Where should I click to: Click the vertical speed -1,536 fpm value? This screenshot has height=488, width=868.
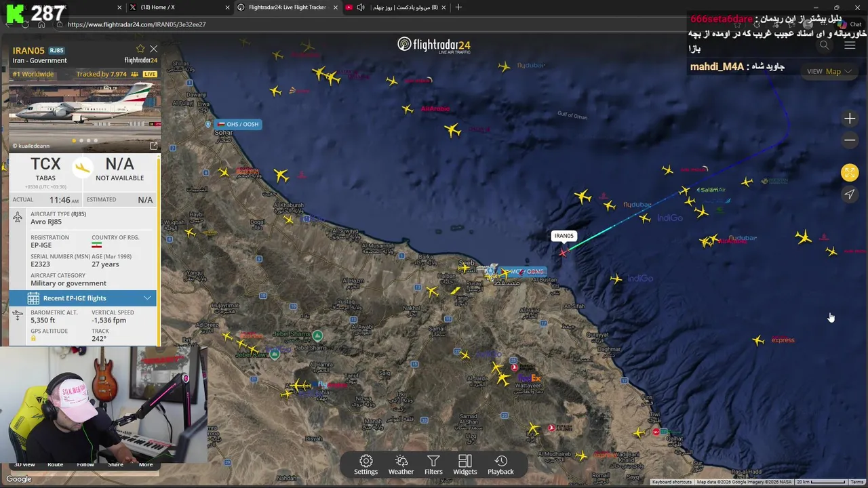(x=108, y=320)
